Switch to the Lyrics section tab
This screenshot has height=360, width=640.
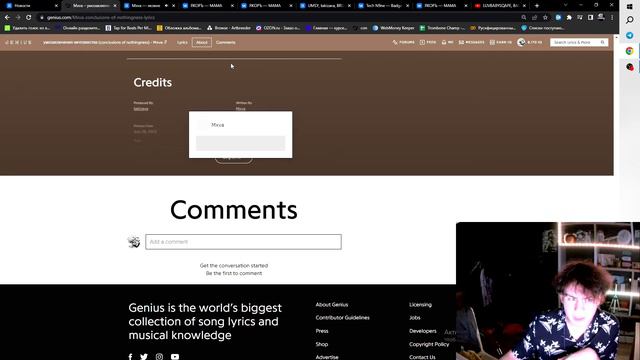[182, 42]
